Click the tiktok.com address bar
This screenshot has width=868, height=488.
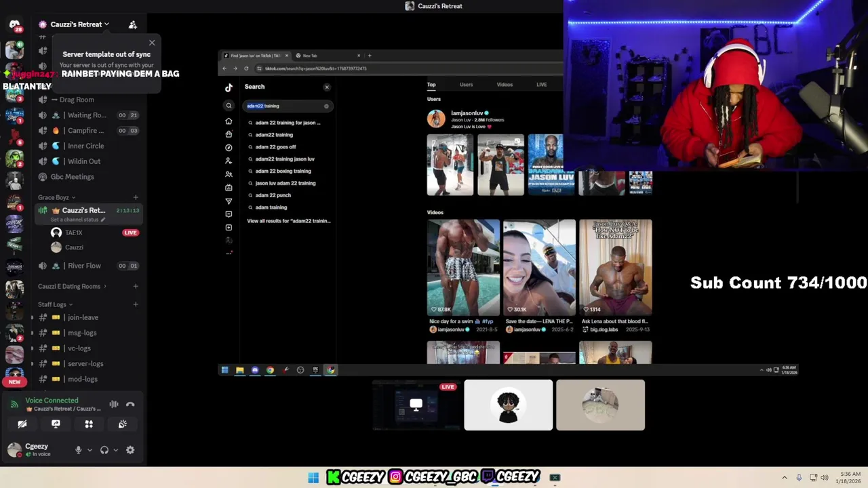[407, 68]
